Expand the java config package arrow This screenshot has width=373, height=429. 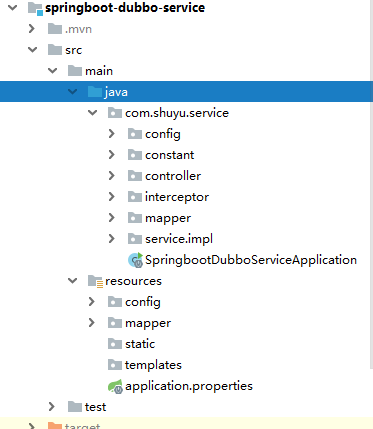[x=112, y=134]
